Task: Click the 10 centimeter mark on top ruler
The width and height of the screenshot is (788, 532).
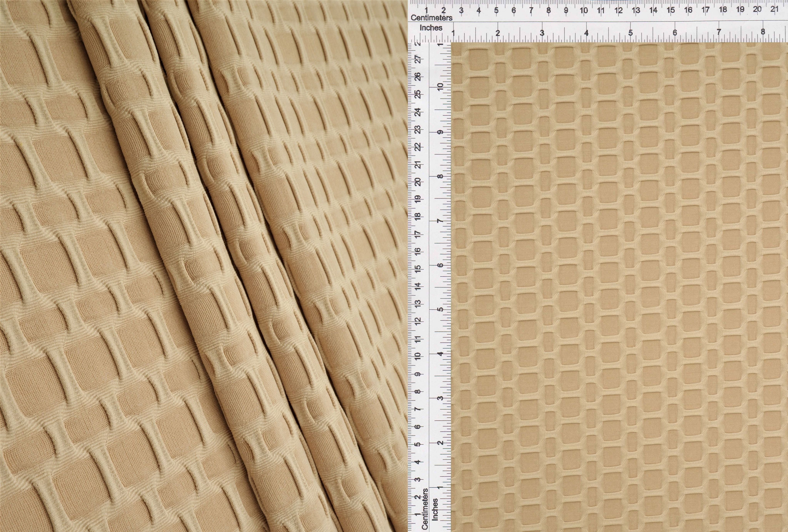Action: [x=583, y=11]
